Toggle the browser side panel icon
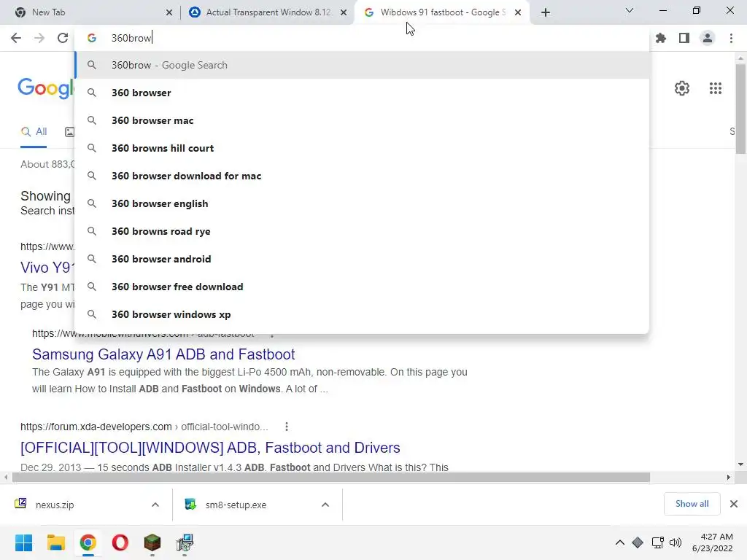 [x=684, y=38]
